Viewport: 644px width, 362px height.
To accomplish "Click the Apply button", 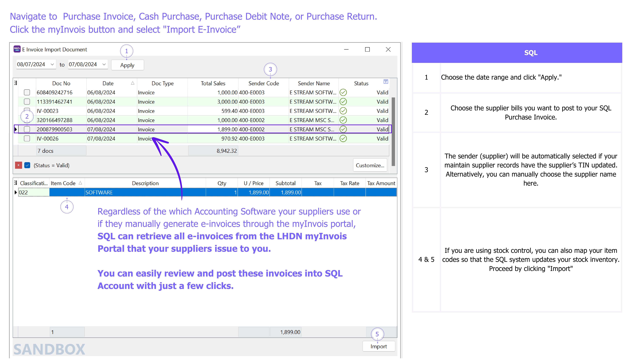I will [127, 65].
